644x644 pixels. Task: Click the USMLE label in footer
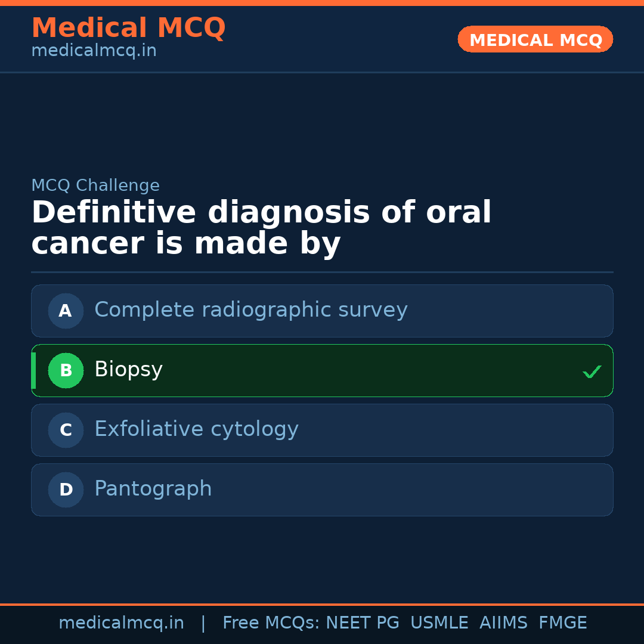[439, 623]
